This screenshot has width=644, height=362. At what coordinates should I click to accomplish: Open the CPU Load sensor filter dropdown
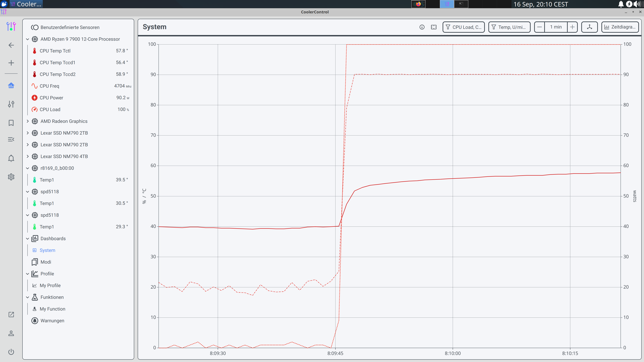click(x=464, y=27)
